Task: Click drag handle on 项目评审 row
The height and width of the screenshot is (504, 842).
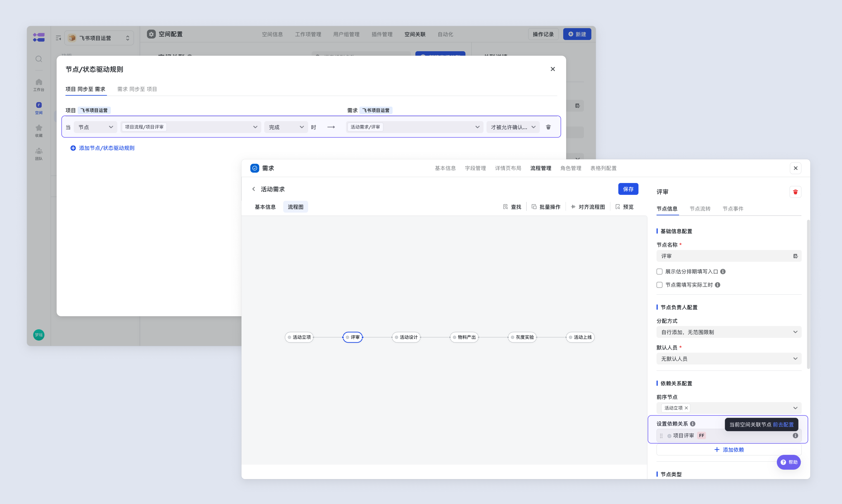Action: (661, 436)
